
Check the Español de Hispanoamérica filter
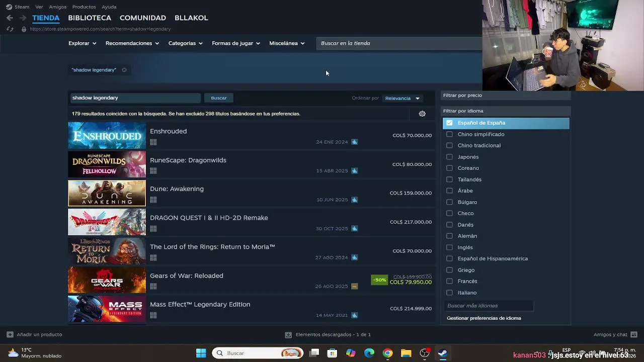[449, 258]
